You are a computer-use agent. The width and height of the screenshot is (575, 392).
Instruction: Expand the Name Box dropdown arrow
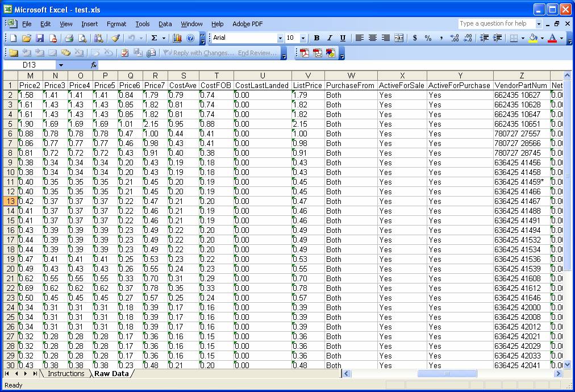point(61,65)
